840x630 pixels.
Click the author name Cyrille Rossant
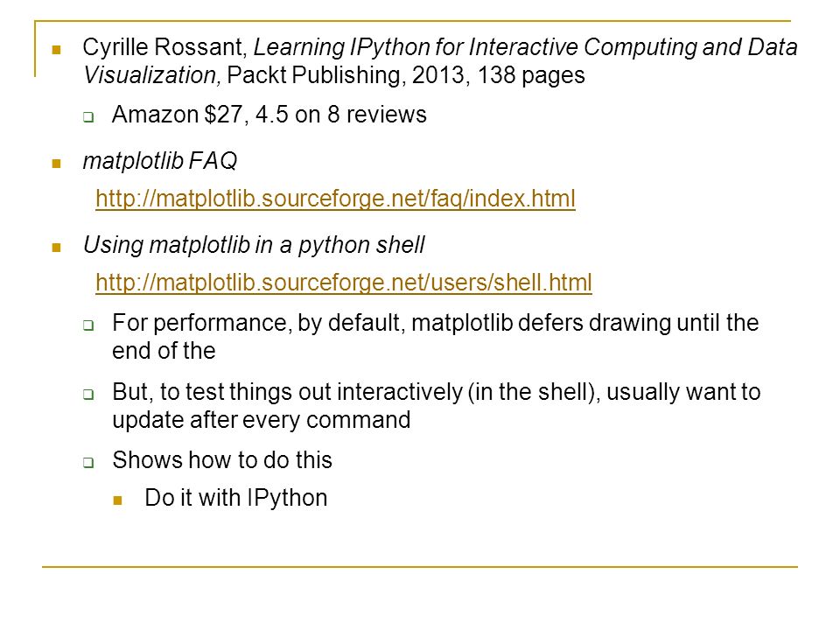(x=163, y=47)
